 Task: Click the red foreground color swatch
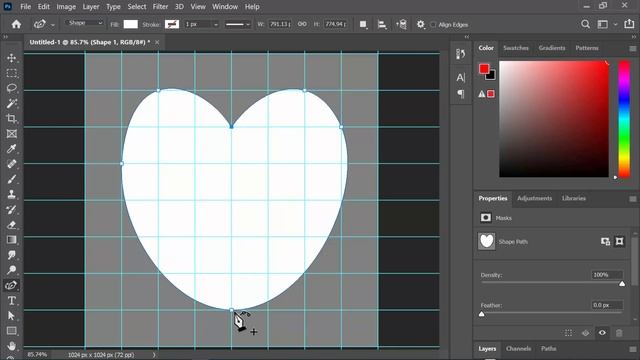click(x=484, y=69)
